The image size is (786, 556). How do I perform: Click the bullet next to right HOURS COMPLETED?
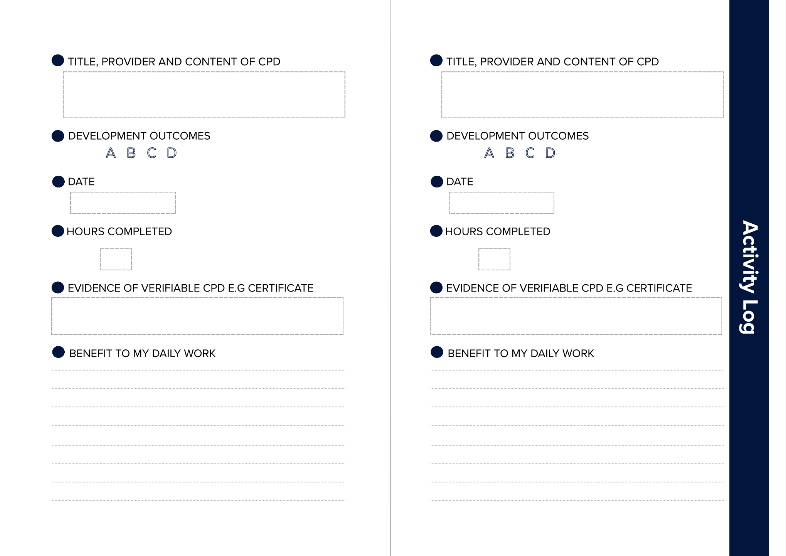point(436,231)
